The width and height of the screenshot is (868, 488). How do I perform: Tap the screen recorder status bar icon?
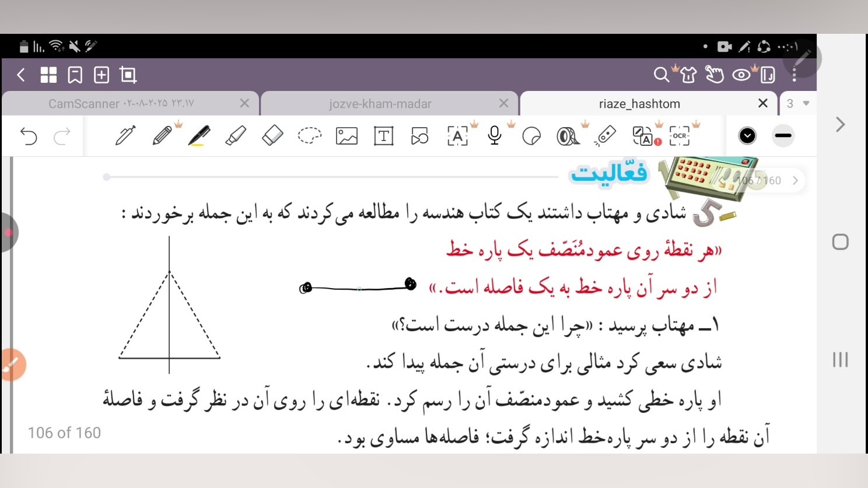tap(724, 47)
